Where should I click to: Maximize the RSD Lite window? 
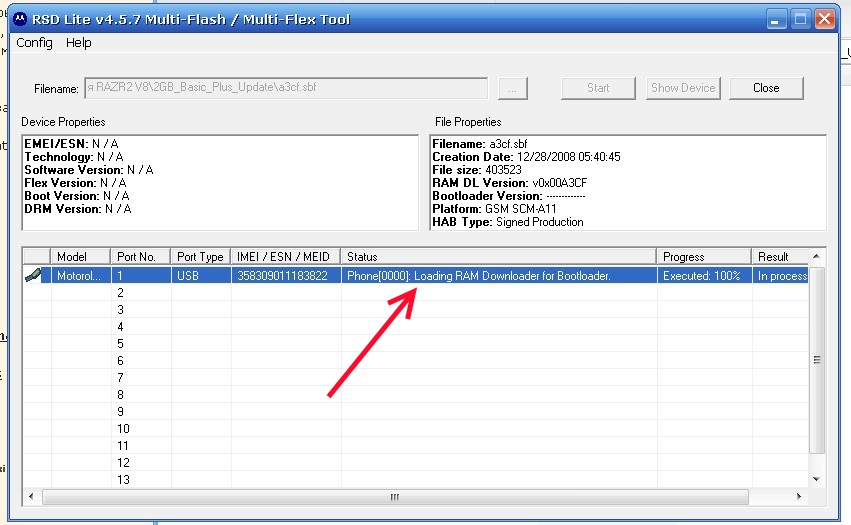(x=801, y=20)
